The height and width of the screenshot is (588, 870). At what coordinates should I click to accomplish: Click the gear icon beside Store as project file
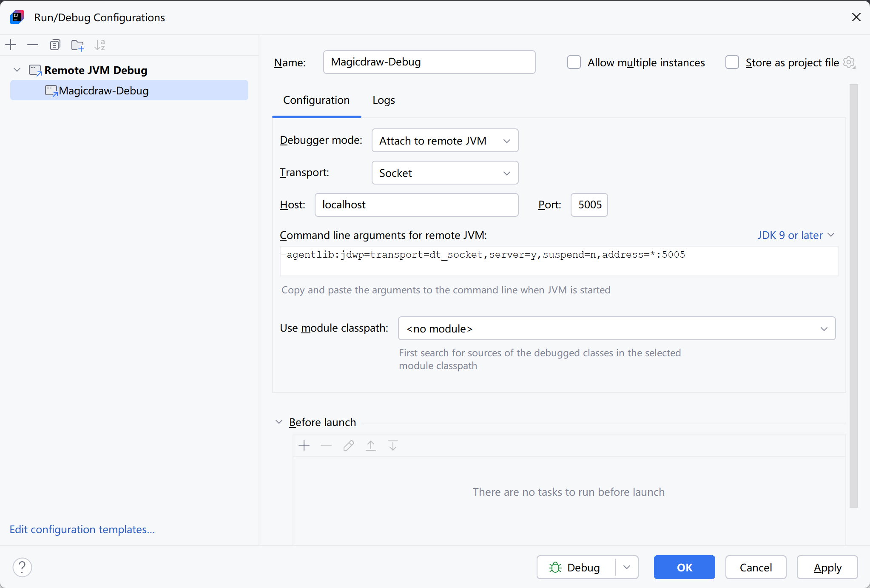849,62
